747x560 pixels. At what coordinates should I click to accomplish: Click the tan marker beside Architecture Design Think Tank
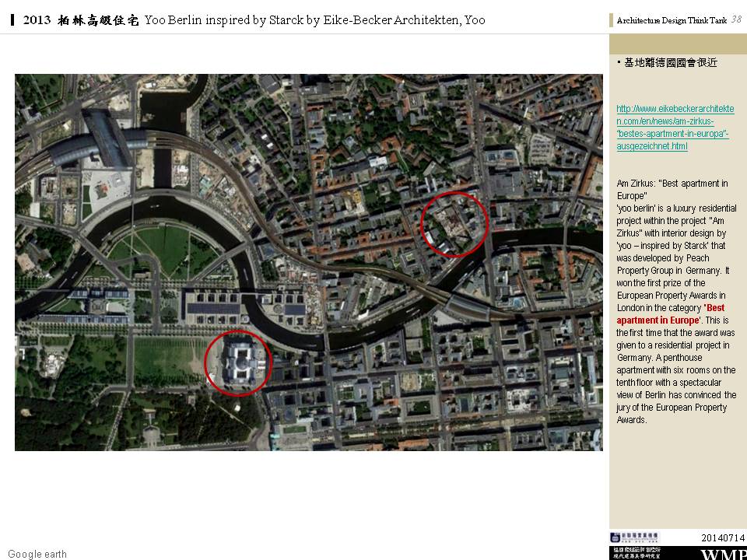(x=612, y=21)
